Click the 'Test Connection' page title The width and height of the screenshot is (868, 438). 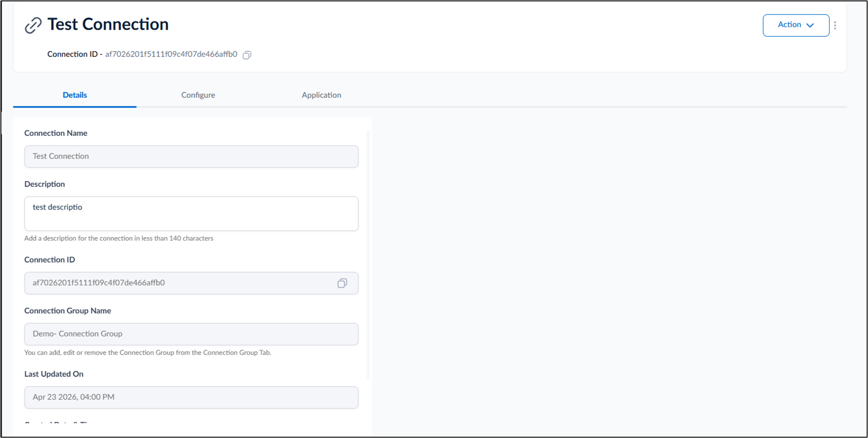(108, 24)
